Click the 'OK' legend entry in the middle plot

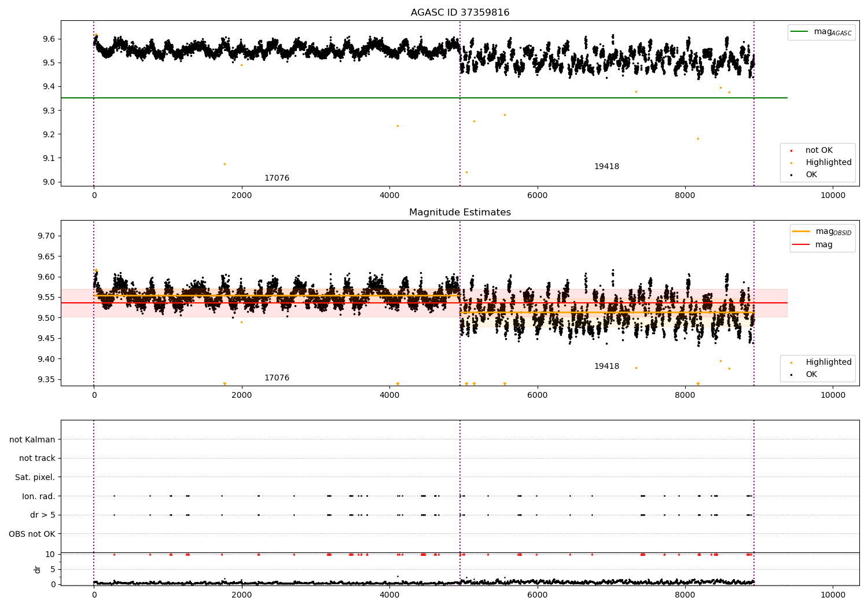click(803, 375)
